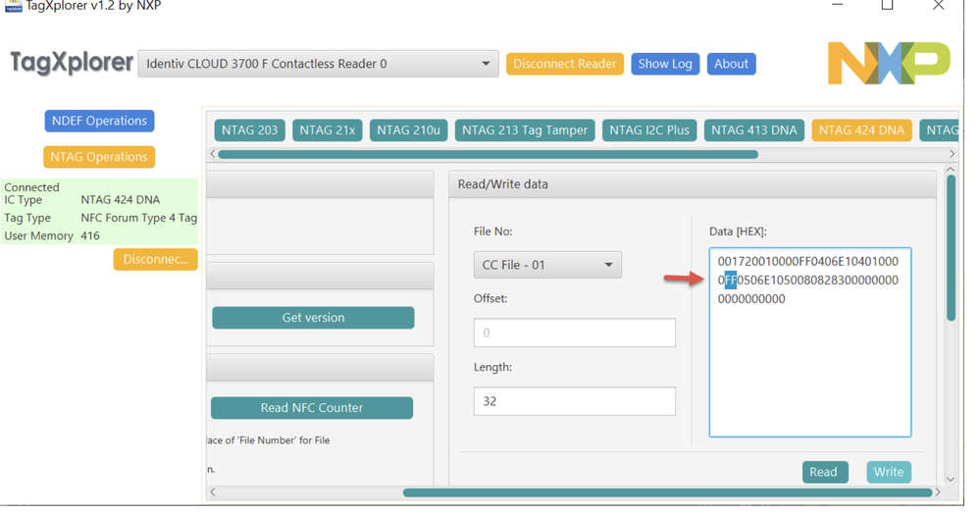This screenshot has height=513, width=980.
Task: Click Read NFC Counter button
Action: point(312,407)
